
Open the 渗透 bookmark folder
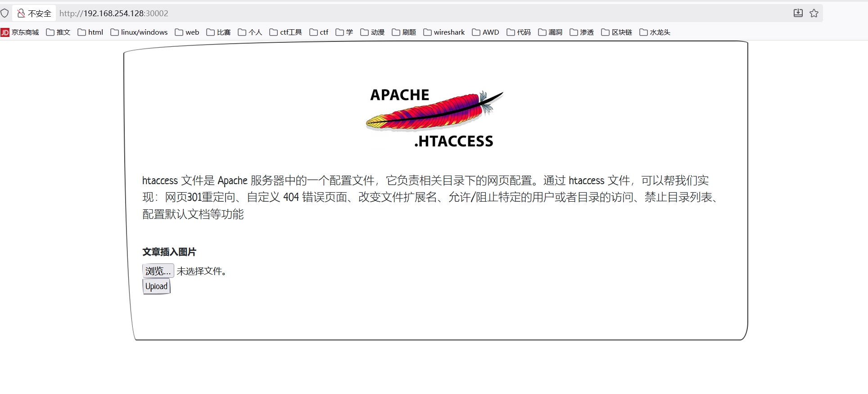coord(582,32)
